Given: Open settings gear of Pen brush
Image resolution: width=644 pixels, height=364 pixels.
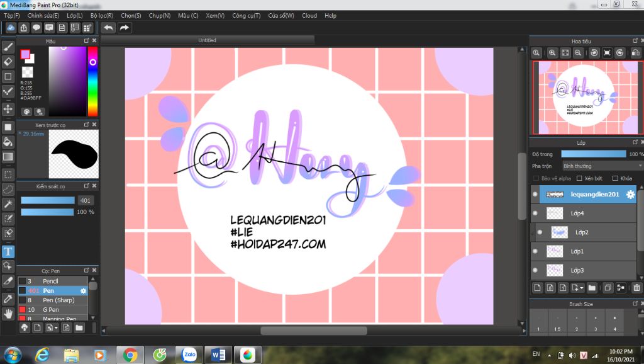Looking at the screenshot, I should tap(84, 291).
